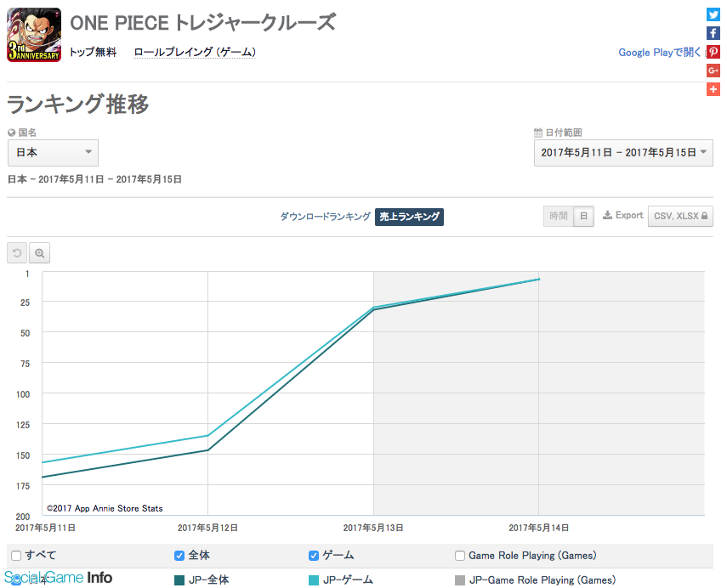The image size is (727, 588).
Task: Click the chart data point on May 14
Action: coord(539,279)
